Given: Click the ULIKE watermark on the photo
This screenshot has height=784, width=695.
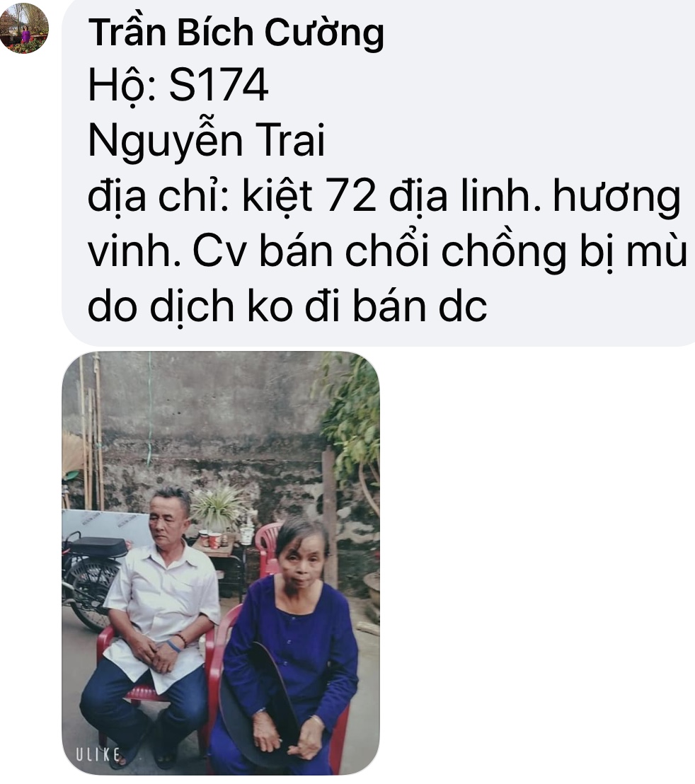Looking at the screenshot, I should [98, 754].
